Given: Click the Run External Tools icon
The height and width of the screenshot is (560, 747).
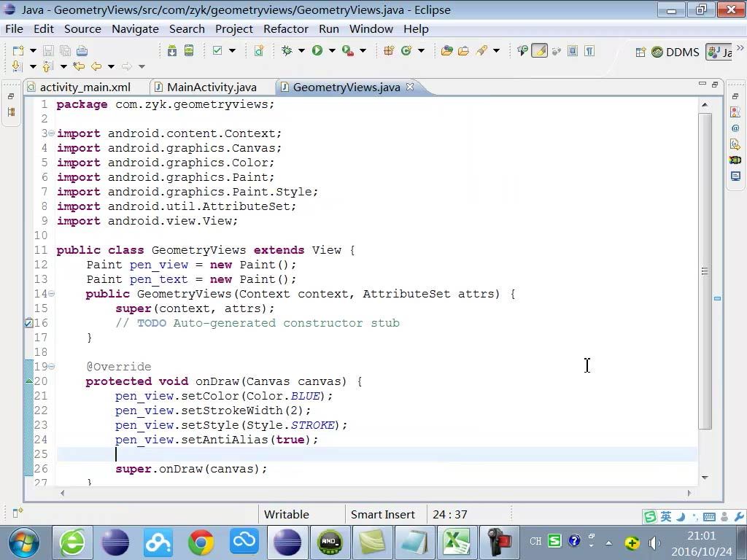Looking at the screenshot, I should point(348,50).
